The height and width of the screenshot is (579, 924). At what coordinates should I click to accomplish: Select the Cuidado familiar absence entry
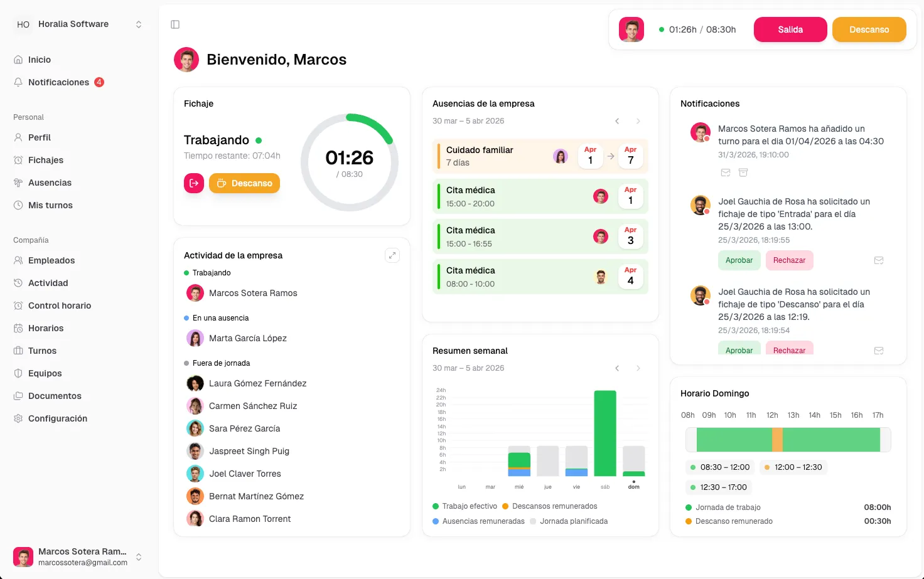pyautogui.click(x=540, y=156)
